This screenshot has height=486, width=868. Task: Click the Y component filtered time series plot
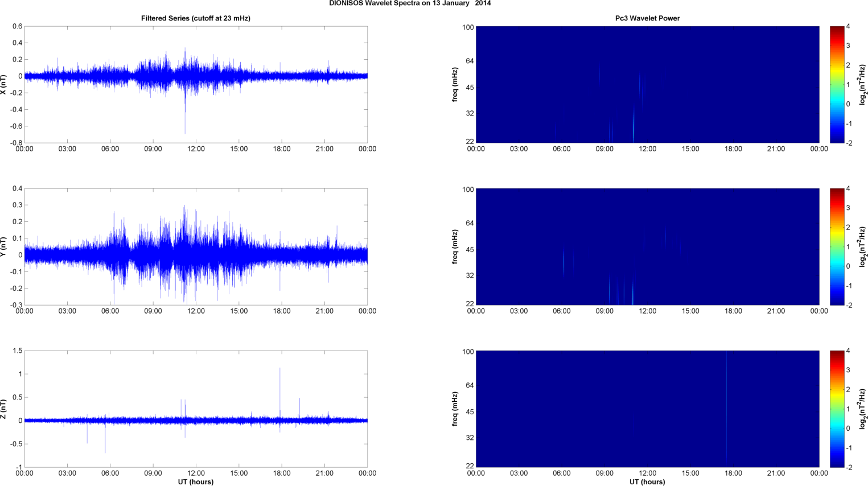196,246
